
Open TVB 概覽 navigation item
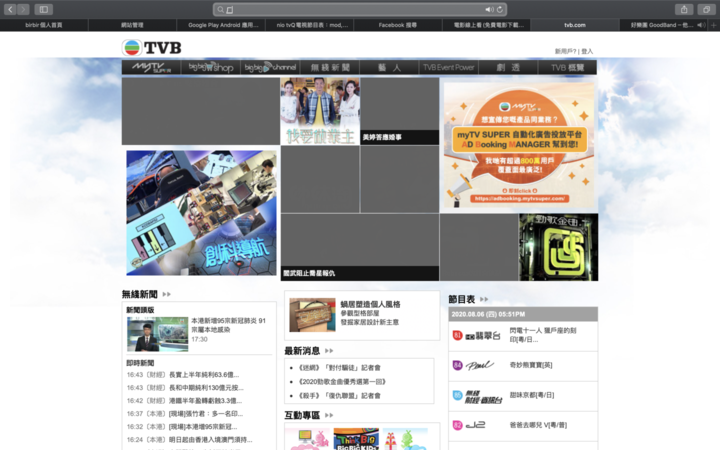pyautogui.click(x=568, y=68)
